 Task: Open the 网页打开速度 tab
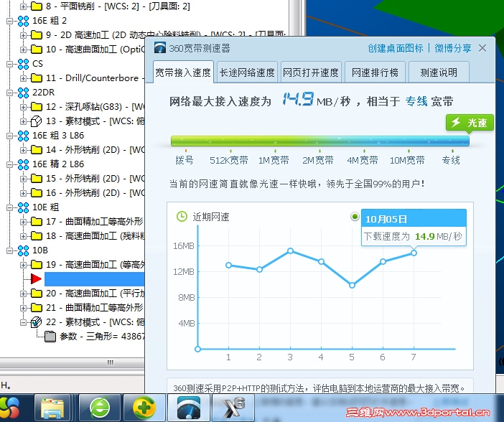[311, 72]
